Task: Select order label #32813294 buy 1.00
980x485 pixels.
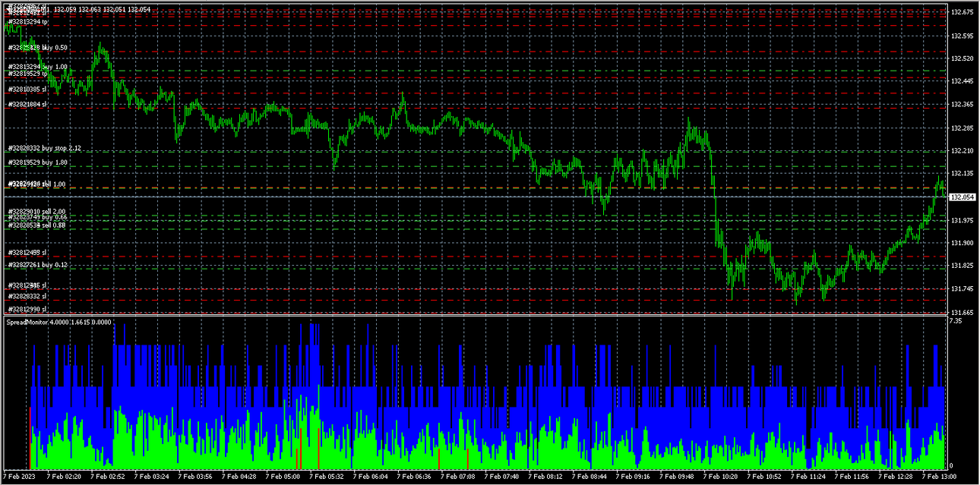Action: click(x=38, y=67)
